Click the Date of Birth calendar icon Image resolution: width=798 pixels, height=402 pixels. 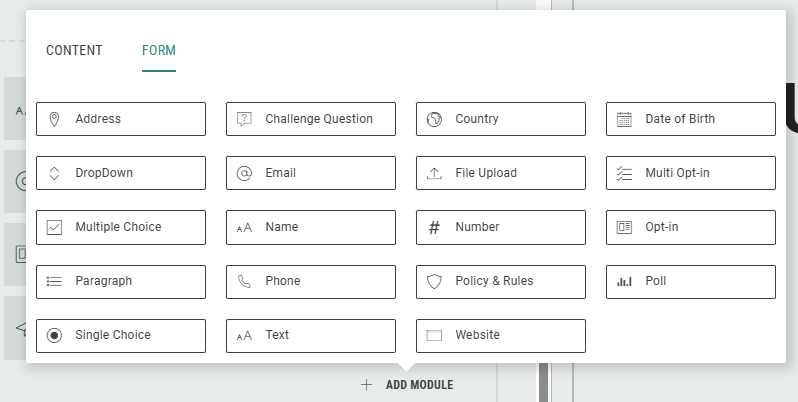click(624, 119)
